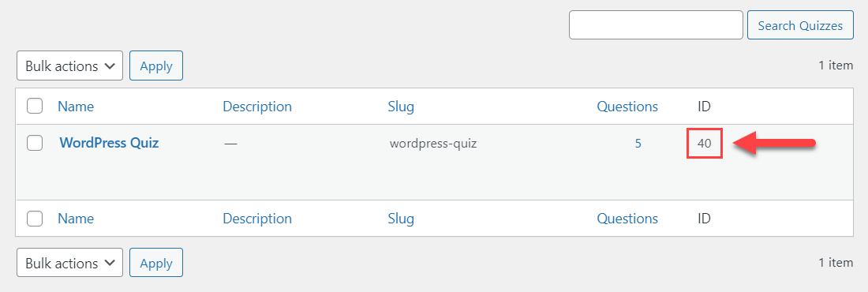Sort by Name column in footer
Screen dimensions: 868x292
[x=76, y=219]
